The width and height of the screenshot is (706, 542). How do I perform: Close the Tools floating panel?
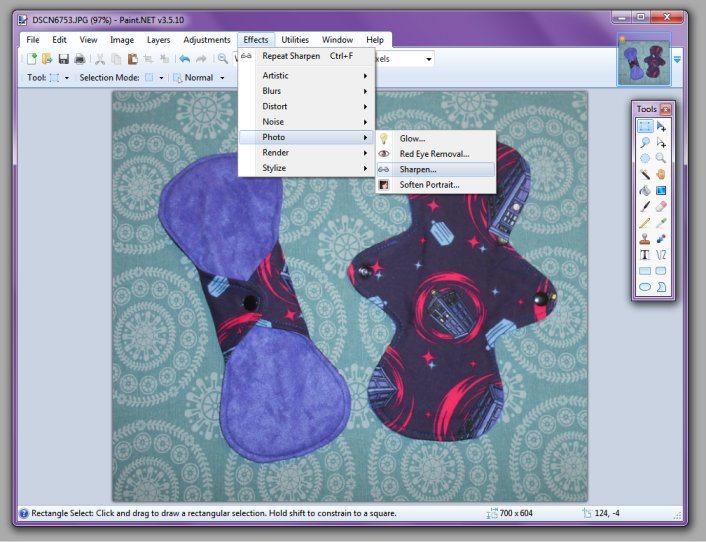pyautogui.click(x=665, y=108)
